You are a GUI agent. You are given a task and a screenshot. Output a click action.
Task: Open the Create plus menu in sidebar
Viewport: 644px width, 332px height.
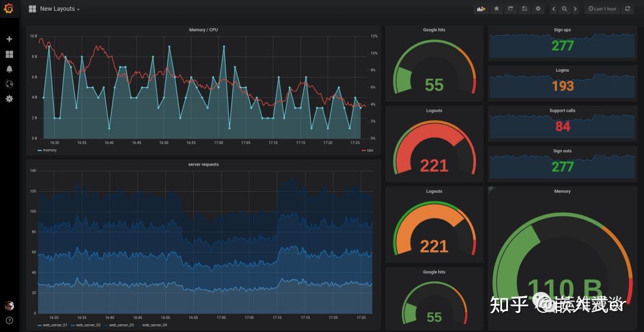[x=10, y=39]
